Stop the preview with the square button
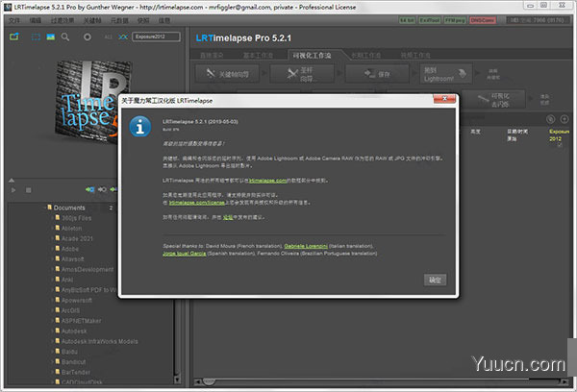 coord(28,189)
